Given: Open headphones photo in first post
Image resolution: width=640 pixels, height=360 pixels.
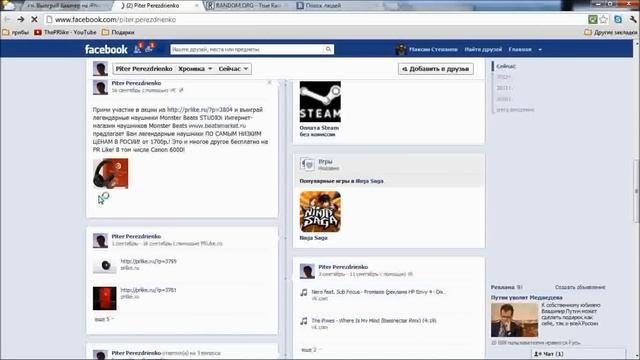Looking at the screenshot, I should click(110, 174).
